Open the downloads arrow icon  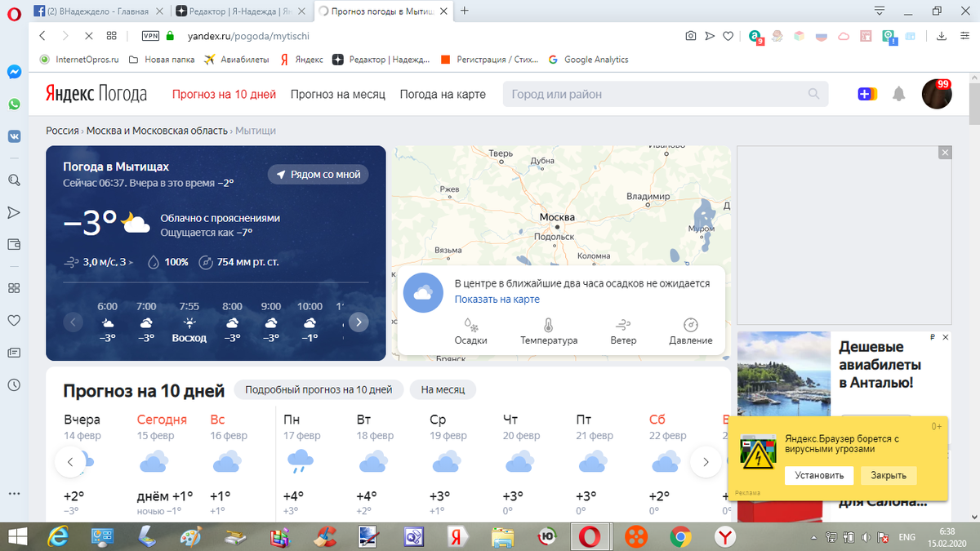(942, 36)
